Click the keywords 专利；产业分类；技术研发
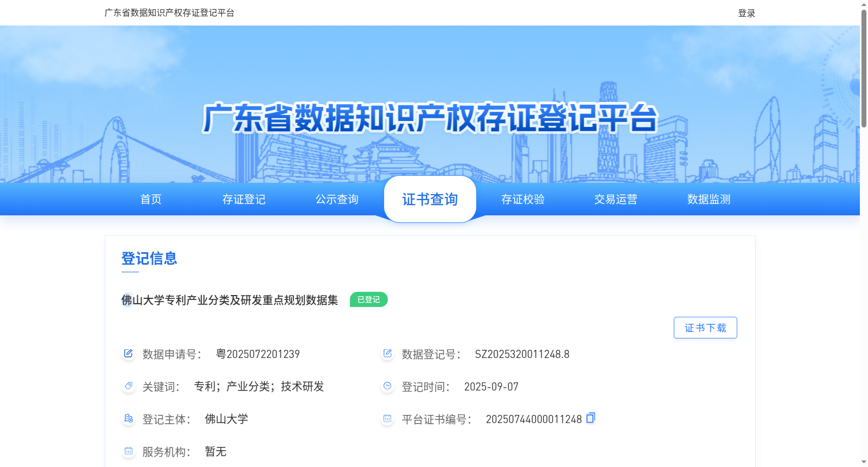Viewport: 868px width, 467px height. point(259,386)
